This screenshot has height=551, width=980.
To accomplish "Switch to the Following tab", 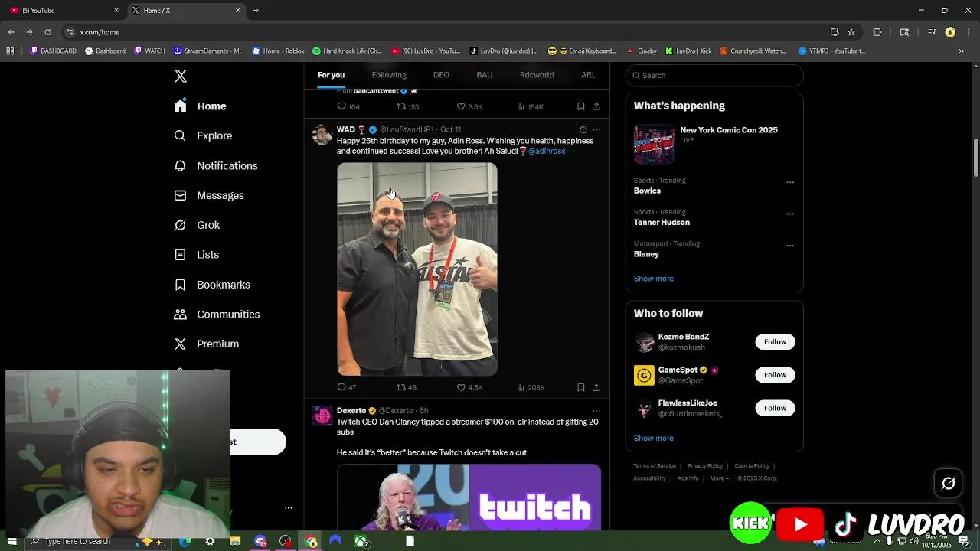I will tap(389, 75).
